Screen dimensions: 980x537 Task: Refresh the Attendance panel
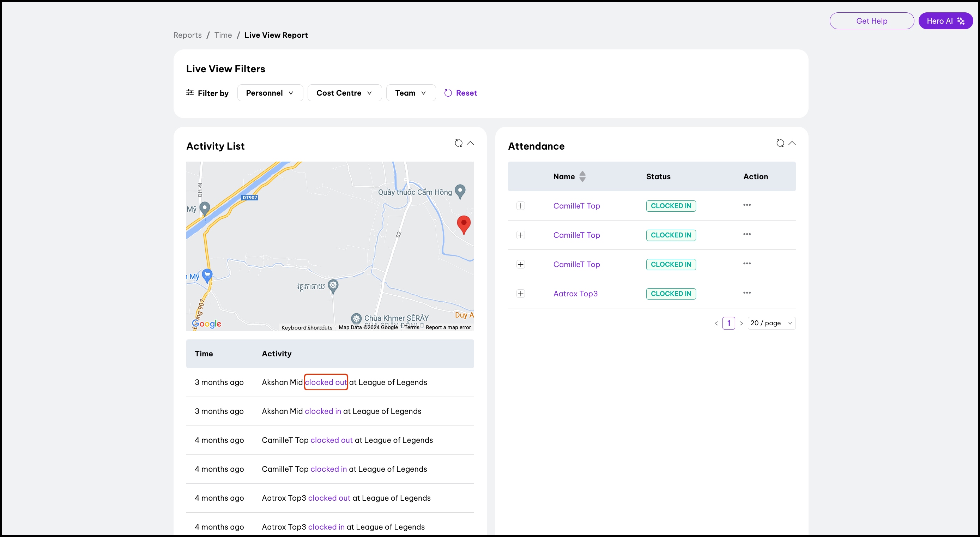click(x=780, y=143)
